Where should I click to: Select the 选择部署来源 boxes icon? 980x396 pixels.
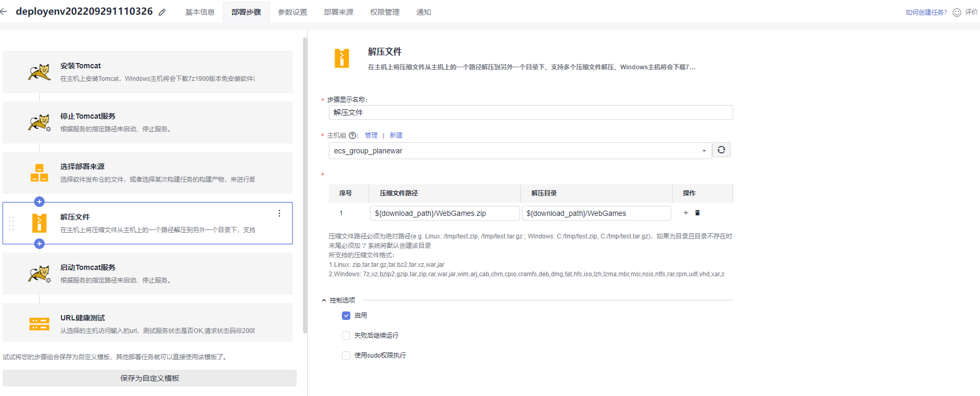point(39,173)
